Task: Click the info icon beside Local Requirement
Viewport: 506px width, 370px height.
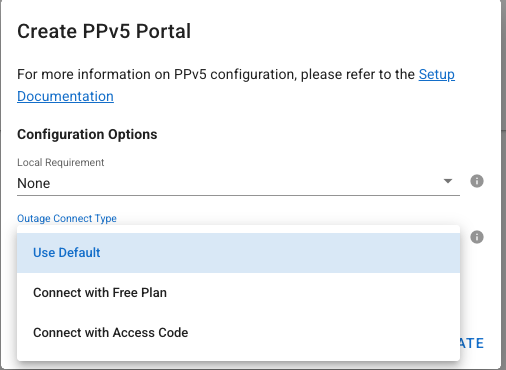Action: click(477, 181)
